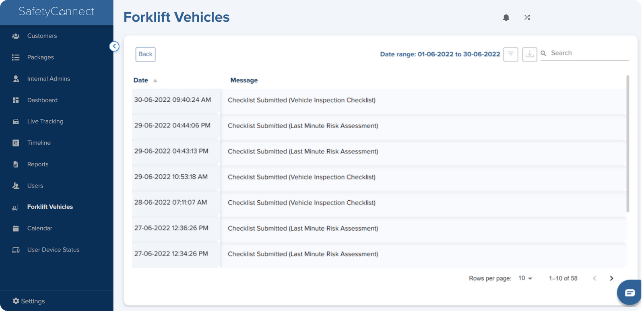
Task: Click the download export icon
Action: pos(530,54)
